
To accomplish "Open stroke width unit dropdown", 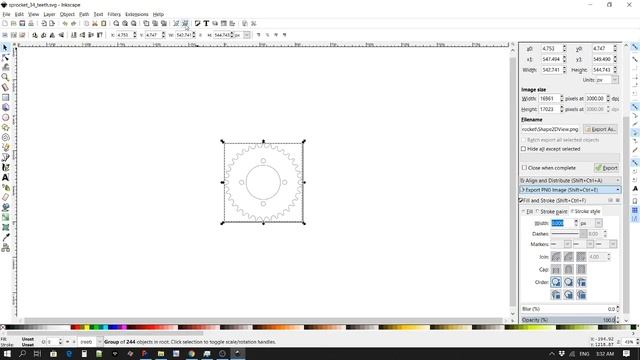I will point(598,223).
